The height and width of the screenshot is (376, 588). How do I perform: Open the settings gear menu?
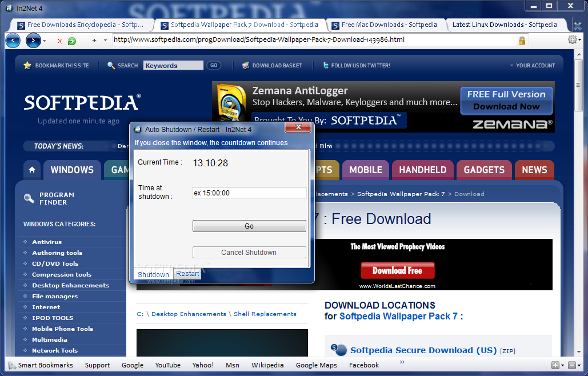click(572, 39)
